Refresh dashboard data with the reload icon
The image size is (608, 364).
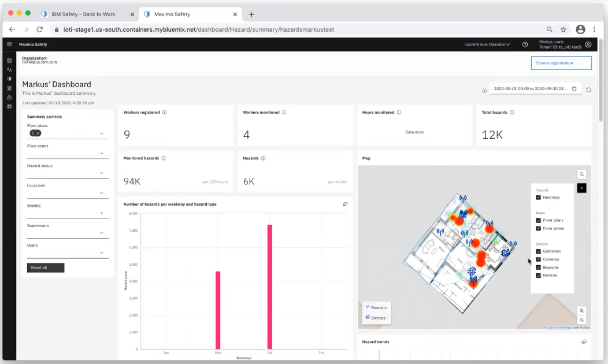pos(588,90)
